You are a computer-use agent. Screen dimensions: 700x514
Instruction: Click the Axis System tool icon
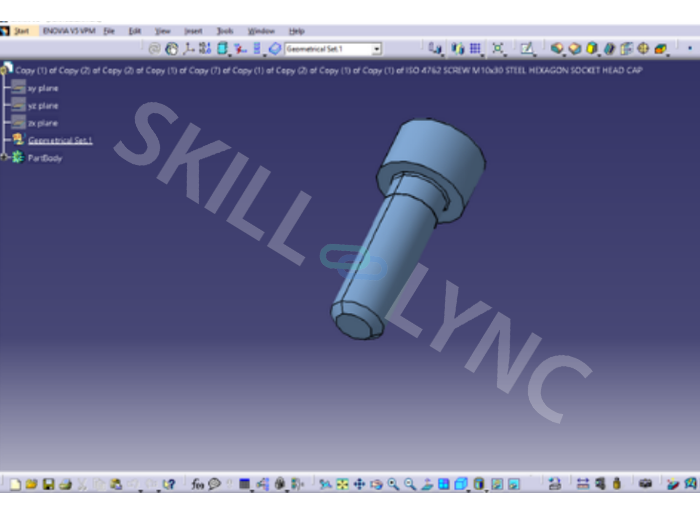(188, 48)
